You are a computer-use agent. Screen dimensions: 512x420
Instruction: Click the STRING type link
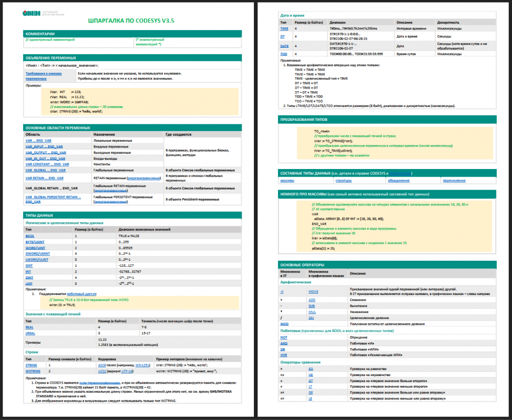pyautogui.click(x=31, y=365)
